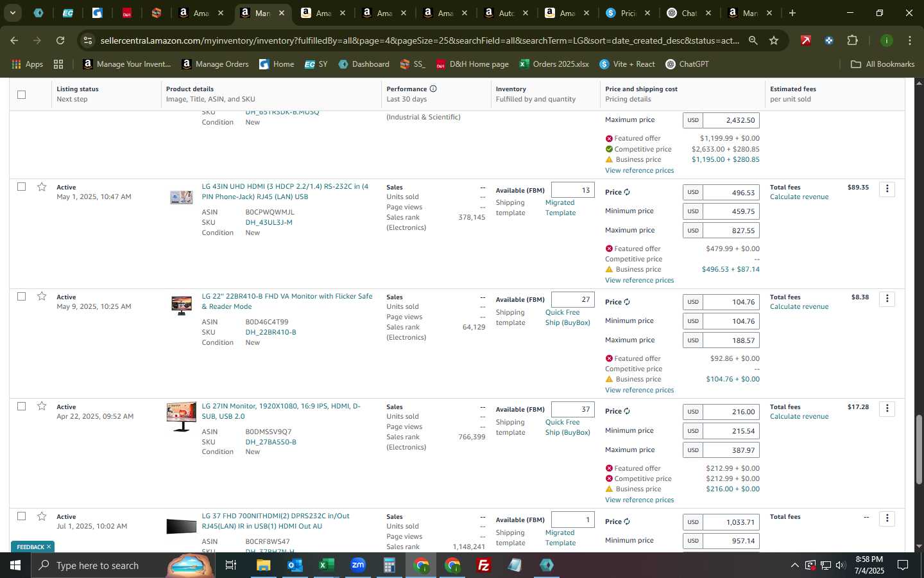Open the zoom magnifier icon in address bar

(x=753, y=40)
